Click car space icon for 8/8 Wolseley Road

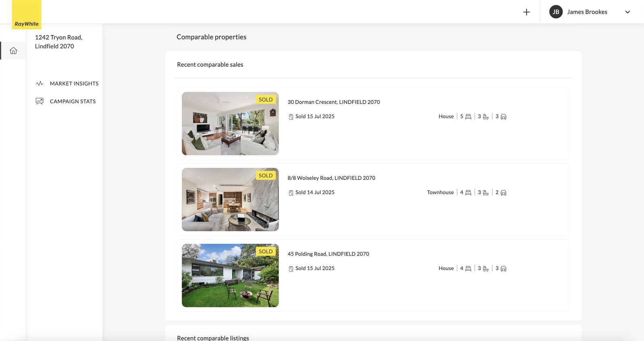(x=503, y=193)
